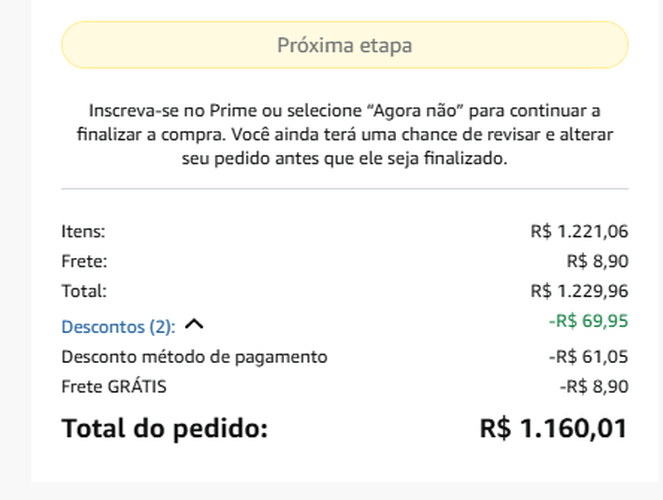Select the final order total R$ 1.160,01
663x500 pixels.
pos(553,429)
